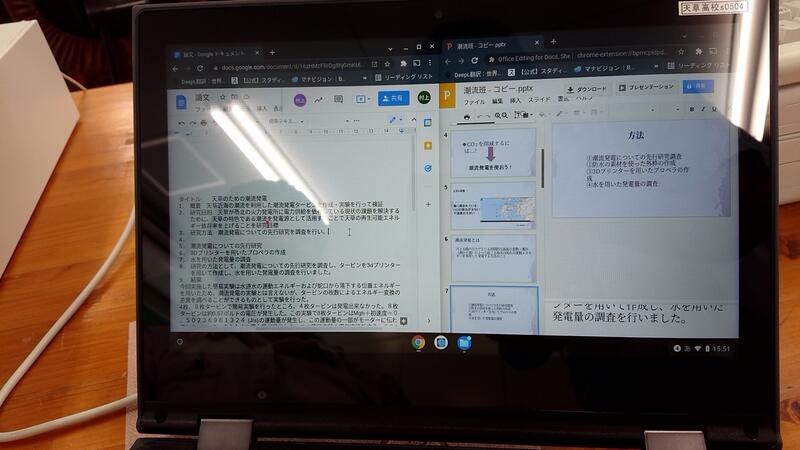Open the comment history icon in Google Docs

tap(338, 100)
